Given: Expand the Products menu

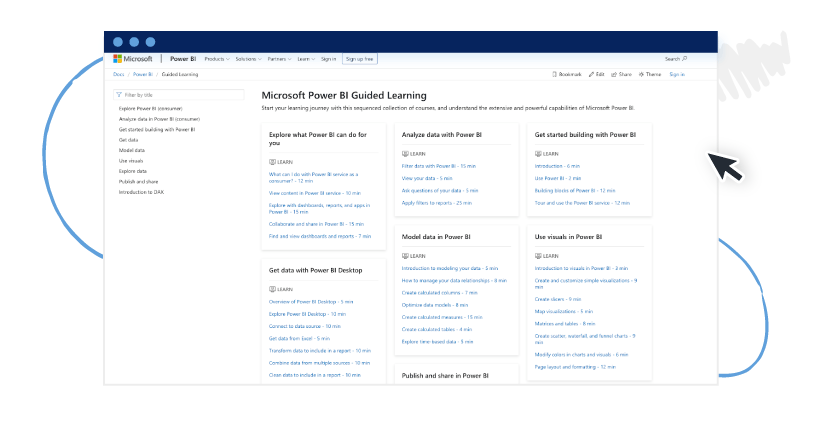Looking at the screenshot, I should [x=217, y=59].
